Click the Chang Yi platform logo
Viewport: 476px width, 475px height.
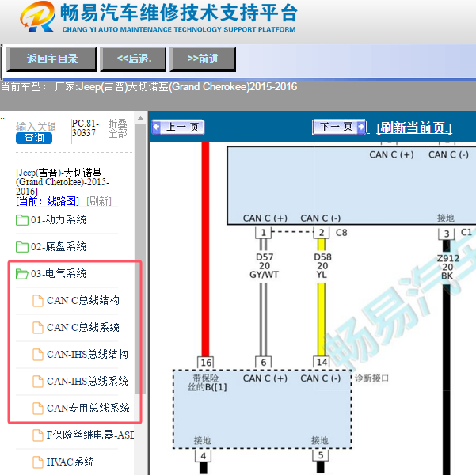click(38, 17)
